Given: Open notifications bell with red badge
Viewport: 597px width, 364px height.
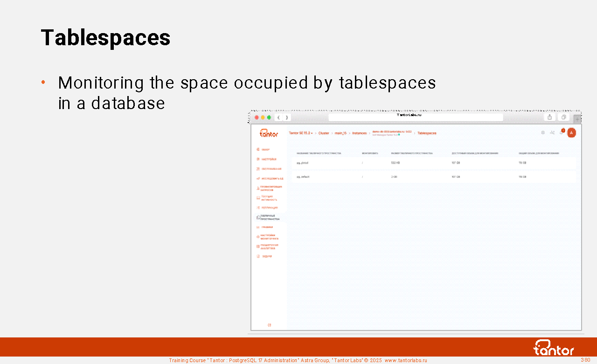Looking at the screenshot, I should coord(562,132).
